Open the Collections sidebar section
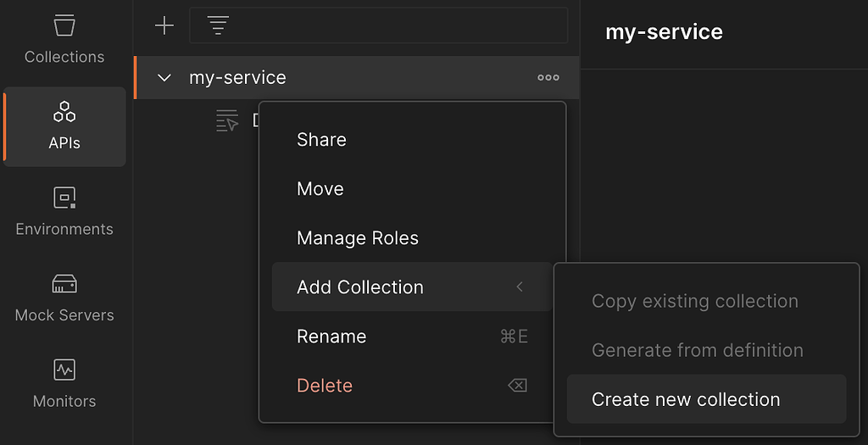 pyautogui.click(x=64, y=38)
